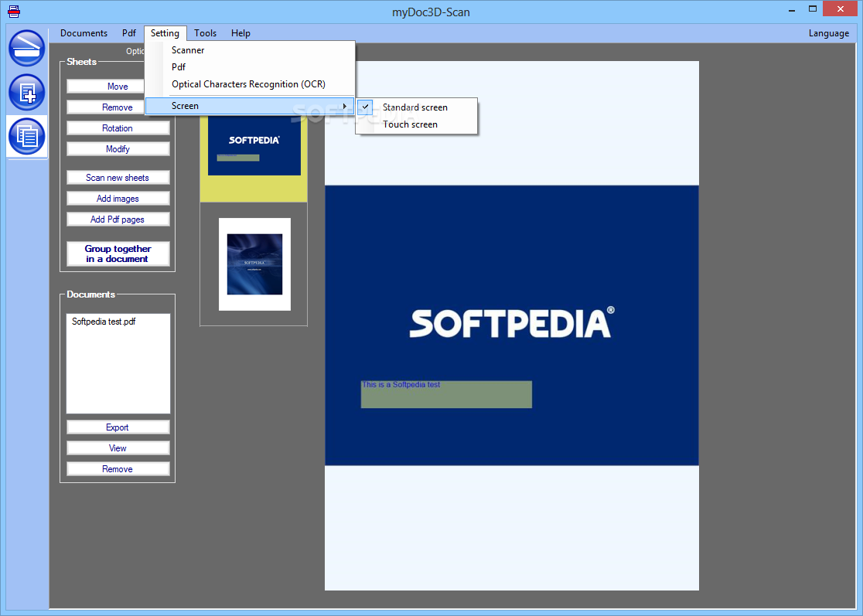This screenshot has width=863, height=616.
Task: Click the multi-page documents icon in sidebar
Action: pos(26,136)
